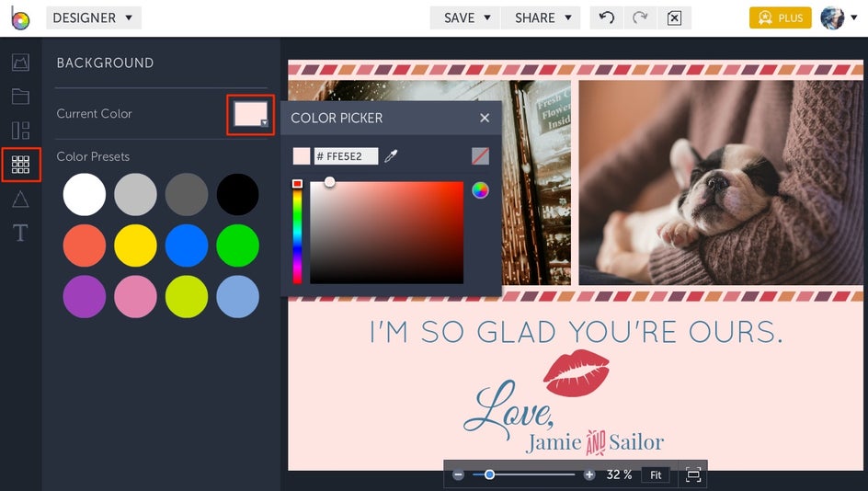This screenshot has width=868, height=491.
Task: Select the dark gray color preset
Action: click(187, 194)
